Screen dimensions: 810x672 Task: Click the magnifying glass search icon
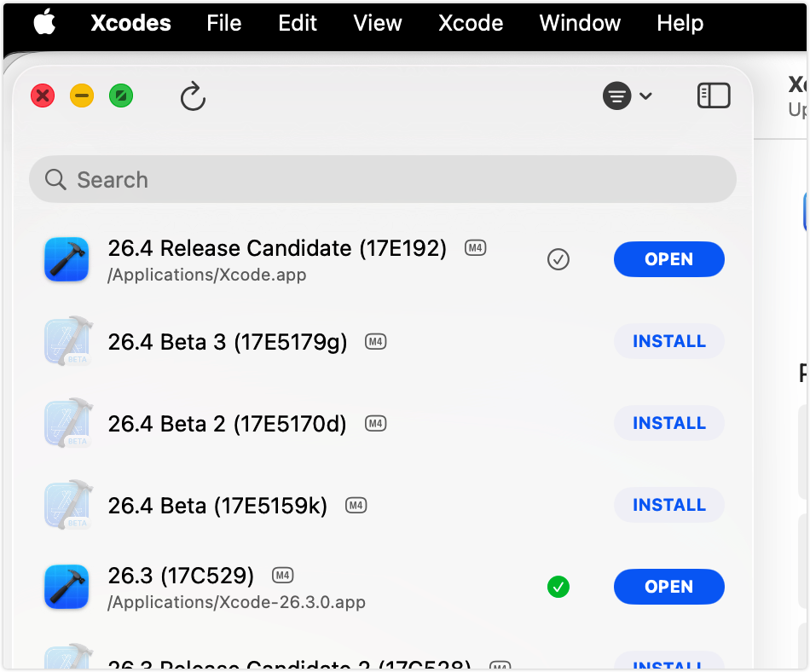click(55, 180)
